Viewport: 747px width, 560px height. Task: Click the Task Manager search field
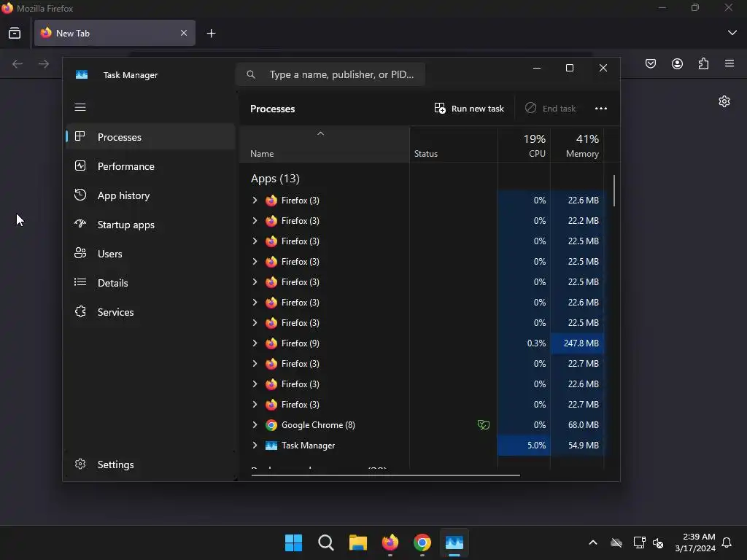[x=330, y=74]
